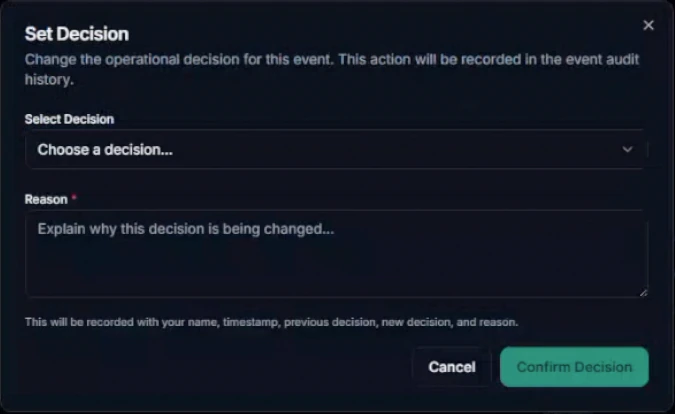Click the Select Decision field label
Screen dimensions: 675x414
[69, 119]
